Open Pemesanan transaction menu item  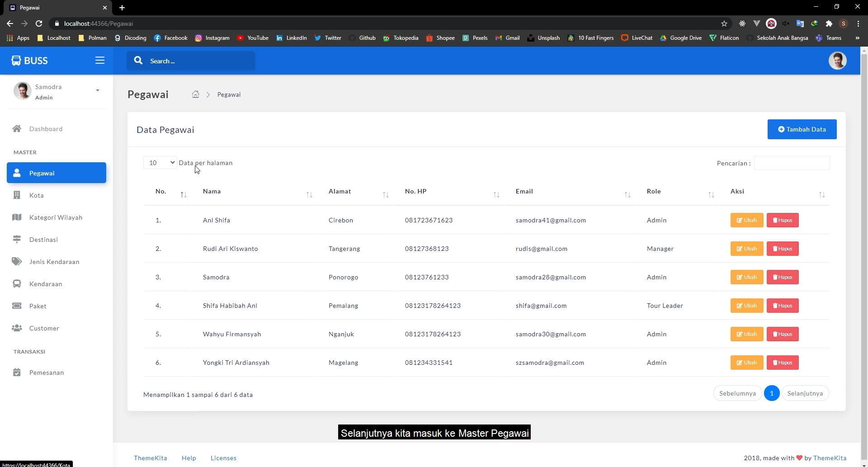pos(57,372)
